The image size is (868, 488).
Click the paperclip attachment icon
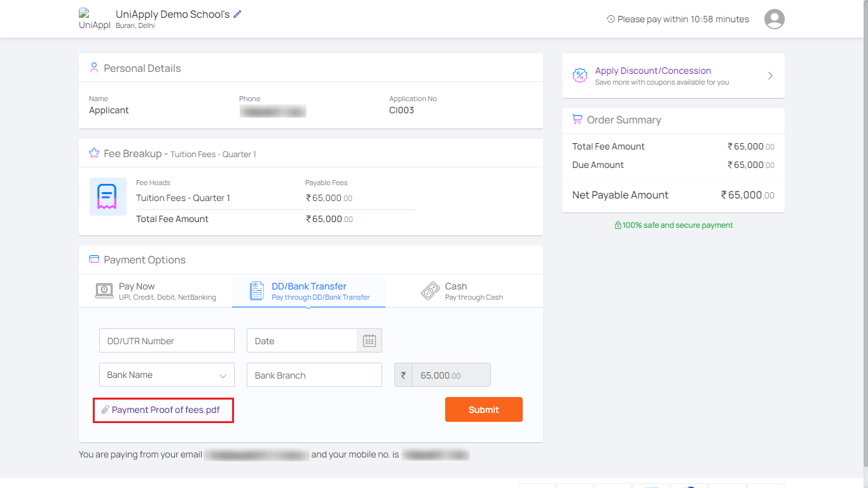click(106, 410)
